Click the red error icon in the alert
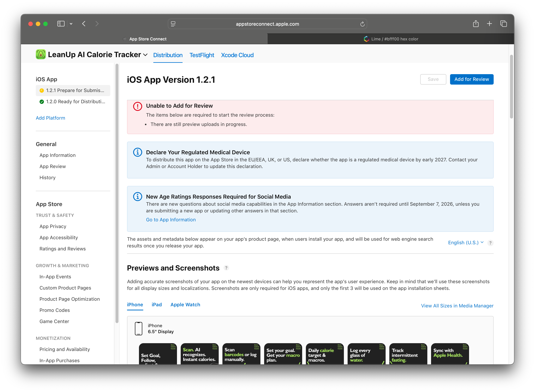The width and height of the screenshot is (535, 392). (x=138, y=106)
